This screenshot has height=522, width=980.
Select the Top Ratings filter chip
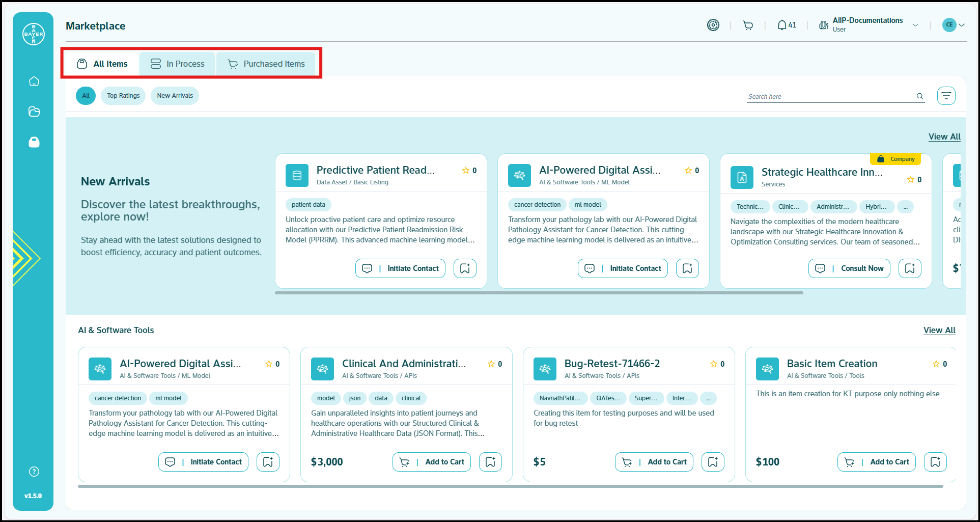click(123, 95)
